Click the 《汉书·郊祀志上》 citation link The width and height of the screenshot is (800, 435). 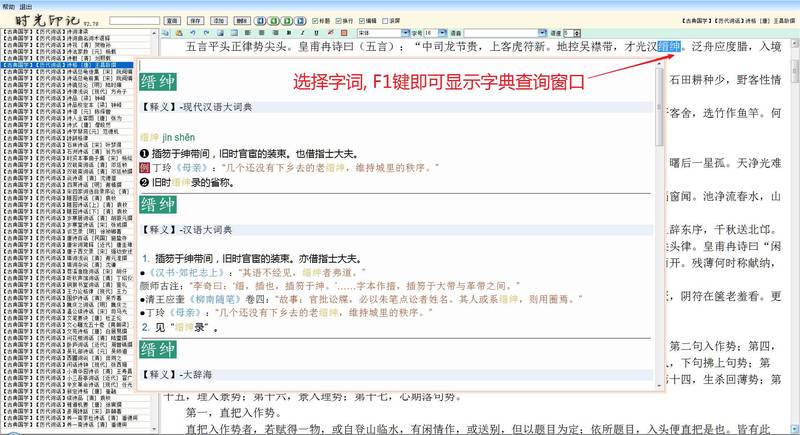point(186,273)
